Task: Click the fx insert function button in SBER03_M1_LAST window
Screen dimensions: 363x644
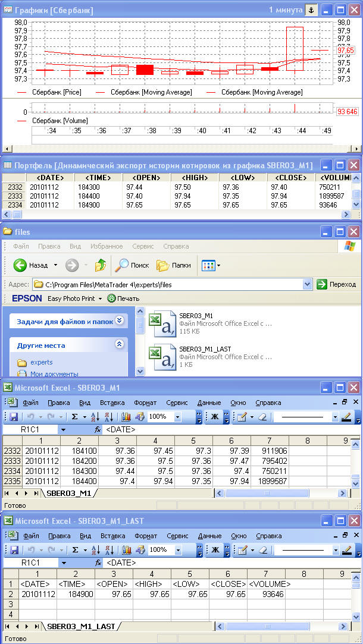Action: [x=98, y=563]
